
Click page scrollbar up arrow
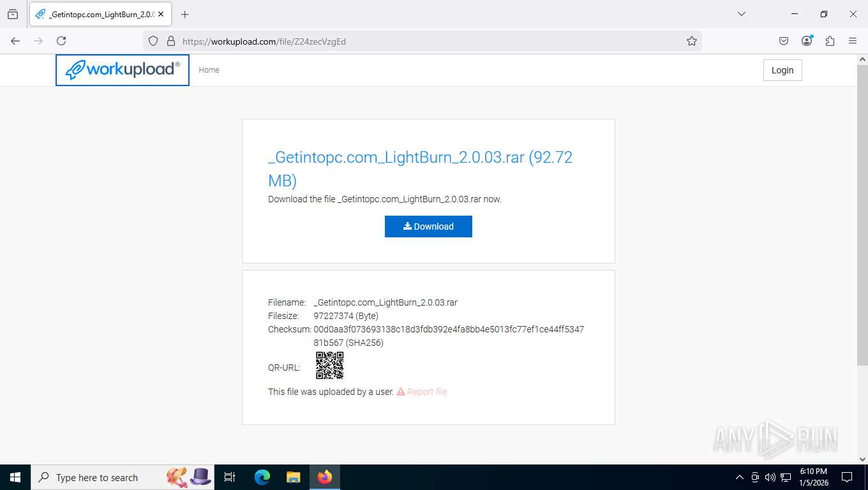pyautogui.click(x=862, y=59)
